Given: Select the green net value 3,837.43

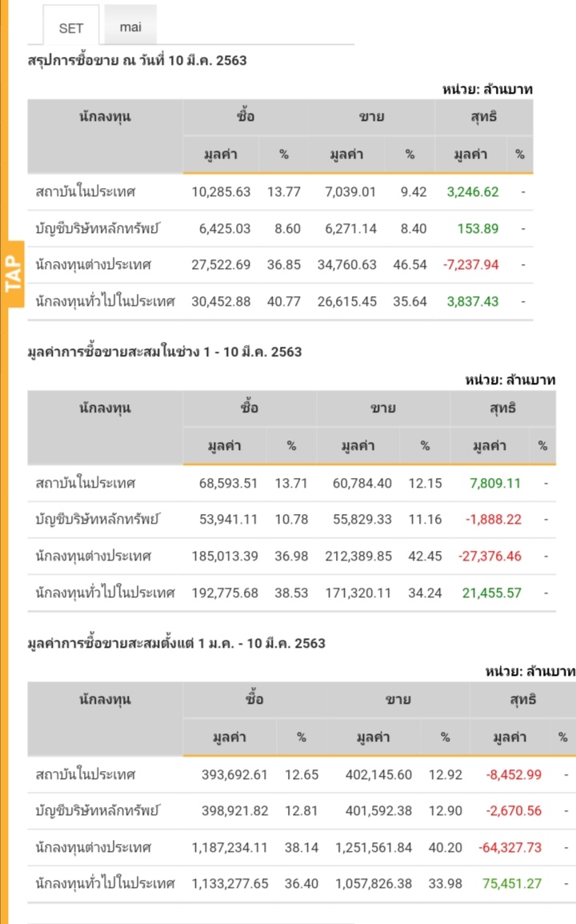Looking at the screenshot, I should (472, 302).
